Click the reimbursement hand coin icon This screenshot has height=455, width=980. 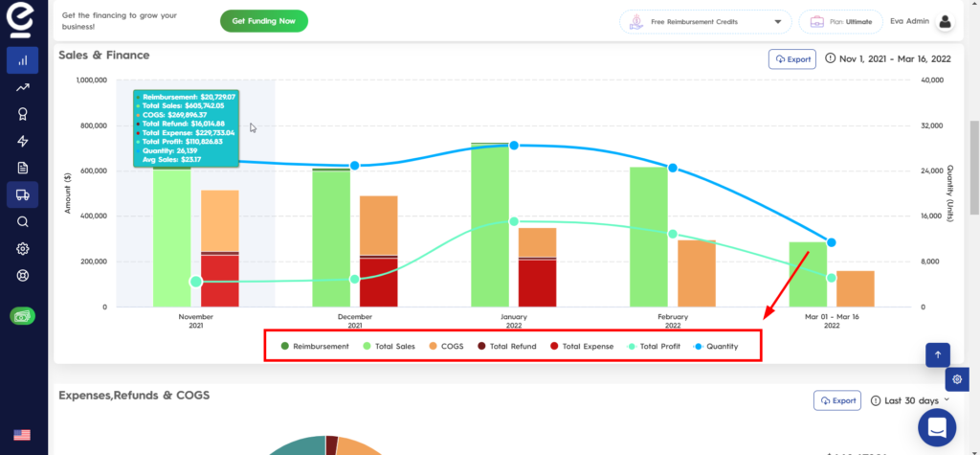(635, 22)
